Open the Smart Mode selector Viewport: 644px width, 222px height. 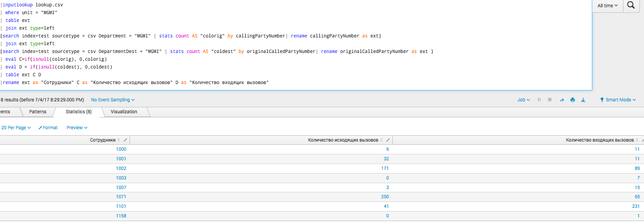point(618,100)
